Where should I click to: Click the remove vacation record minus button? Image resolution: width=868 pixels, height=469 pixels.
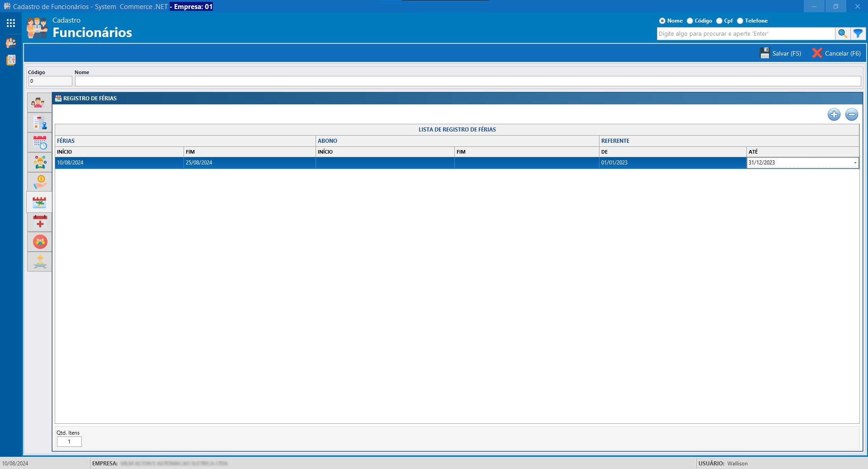point(851,115)
